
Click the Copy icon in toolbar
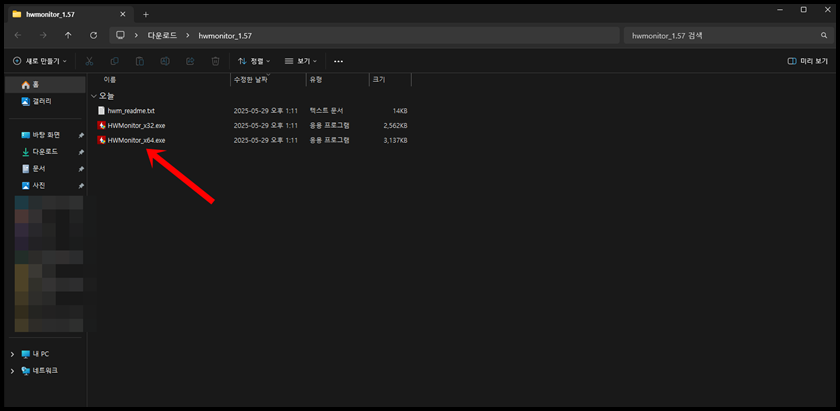114,61
